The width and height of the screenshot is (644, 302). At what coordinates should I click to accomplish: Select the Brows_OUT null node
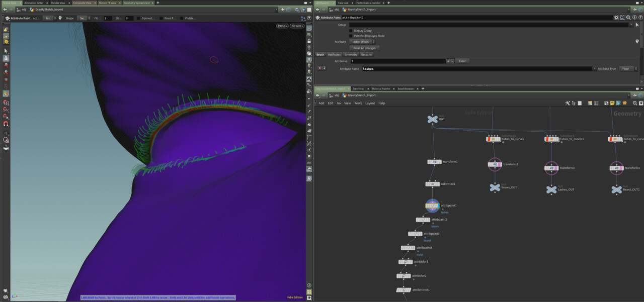click(x=495, y=187)
